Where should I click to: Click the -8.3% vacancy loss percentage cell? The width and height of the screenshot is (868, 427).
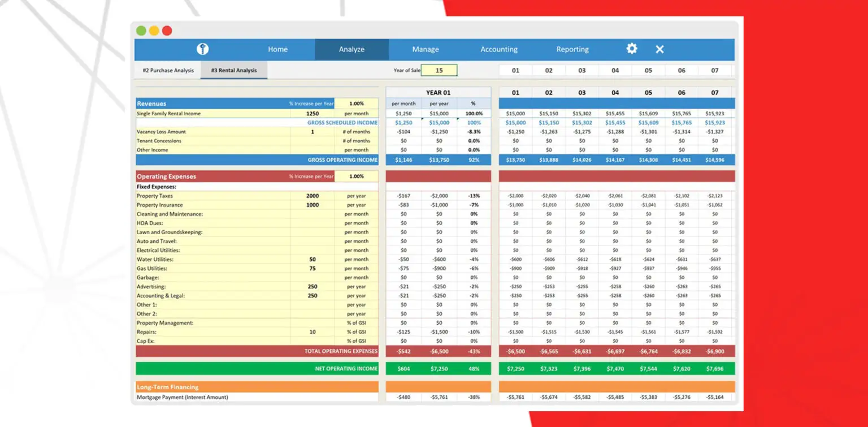(474, 132)
